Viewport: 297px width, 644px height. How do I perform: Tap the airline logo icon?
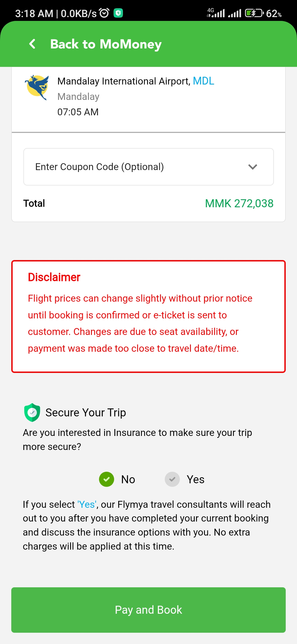click(37, 87)
